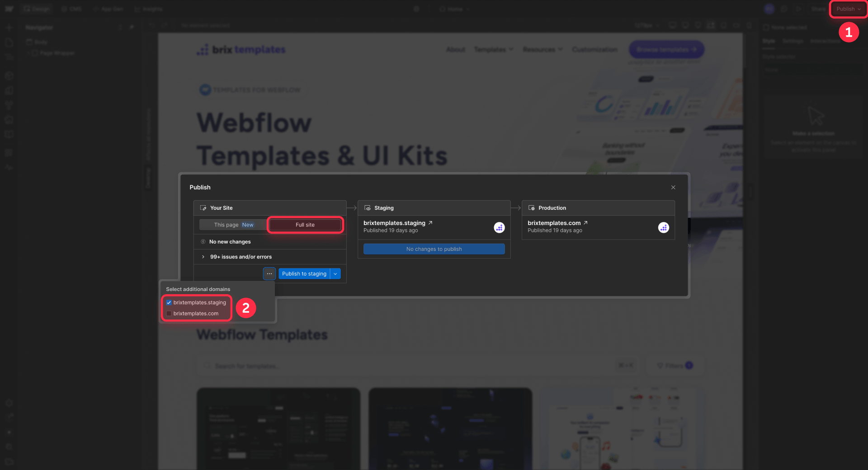Image resolution: width=868 pixels, height=470 pixels.
Task: Expand the 99+ issues and/or errors row
Action: coord(270,257)
